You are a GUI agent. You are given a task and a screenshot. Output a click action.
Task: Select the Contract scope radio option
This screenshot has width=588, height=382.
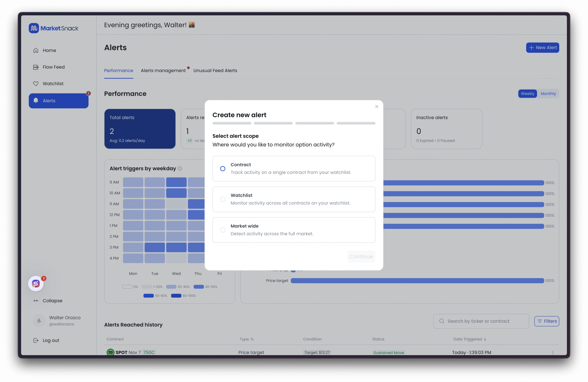(223, 169)
